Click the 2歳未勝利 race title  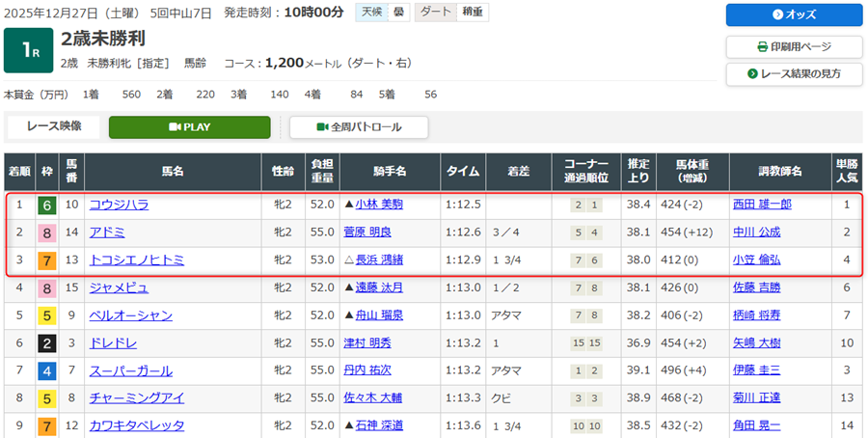(x=103, y=39)
